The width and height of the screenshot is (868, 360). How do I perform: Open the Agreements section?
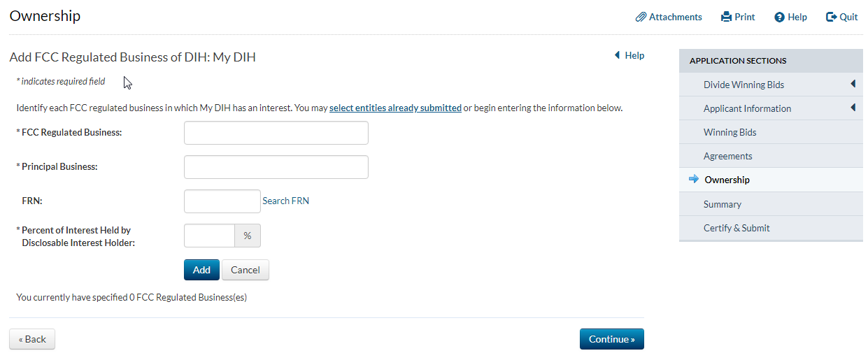(x=727, y=156)
